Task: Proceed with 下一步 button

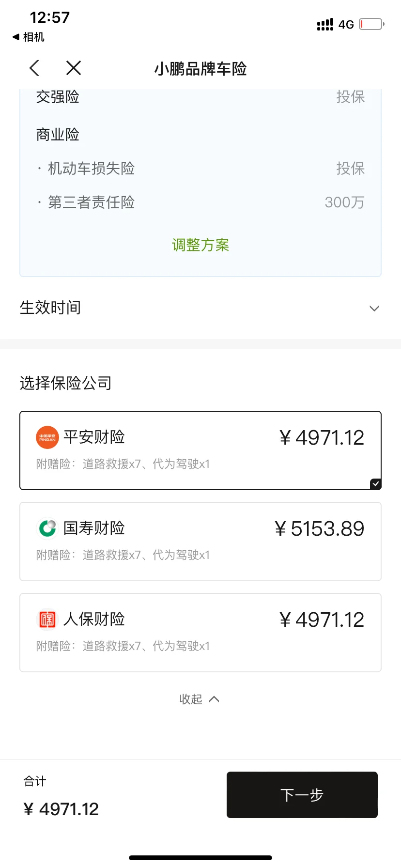Action: (302, 795)
